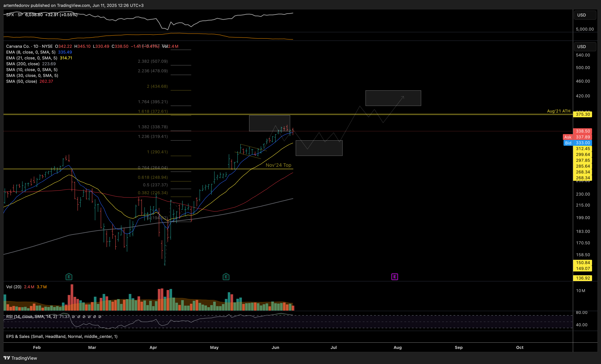Screen dimensions: 601x364
Task: Click the 338.50 last price label
Action: (x=582, y=131)
